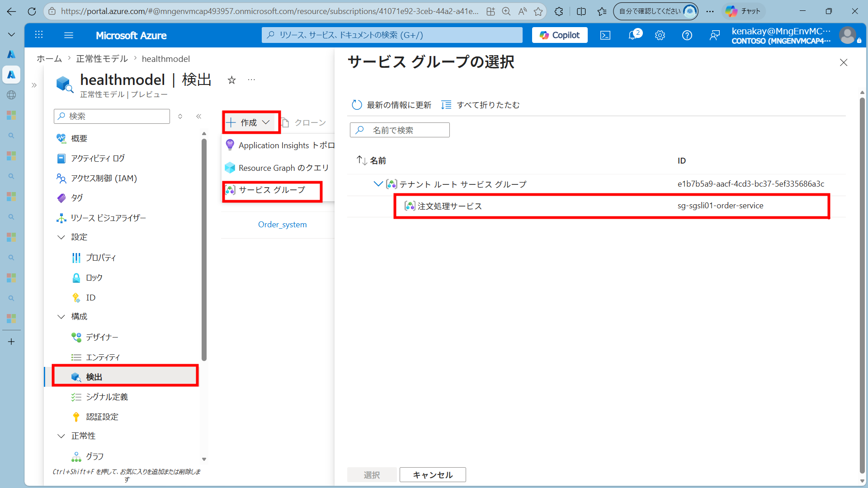The image size is (868, 488).
Task: Click the healthmodel breadcrumb
Action: pos(165,59)
